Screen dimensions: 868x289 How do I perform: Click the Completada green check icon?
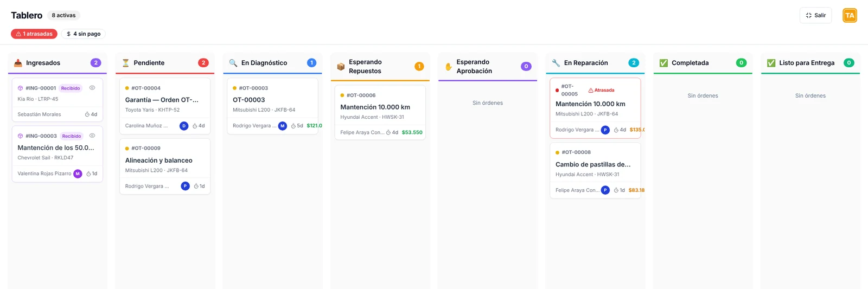coord(663,63)
